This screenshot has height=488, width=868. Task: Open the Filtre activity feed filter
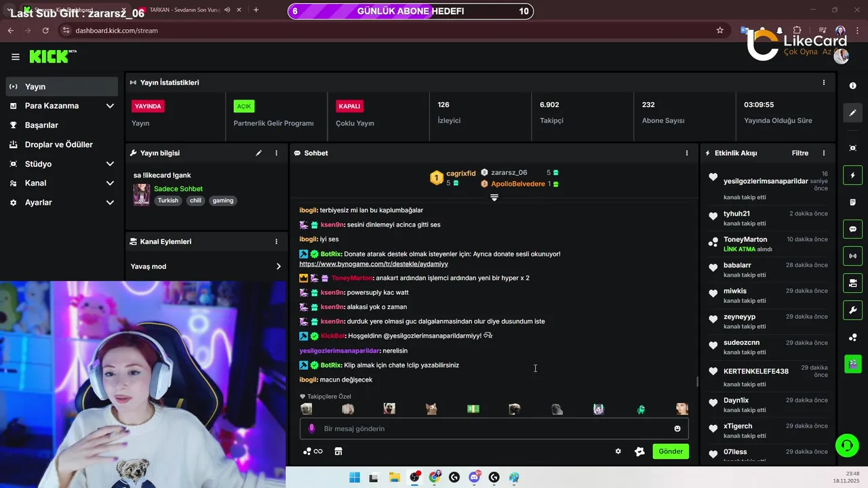coord(800,153)
